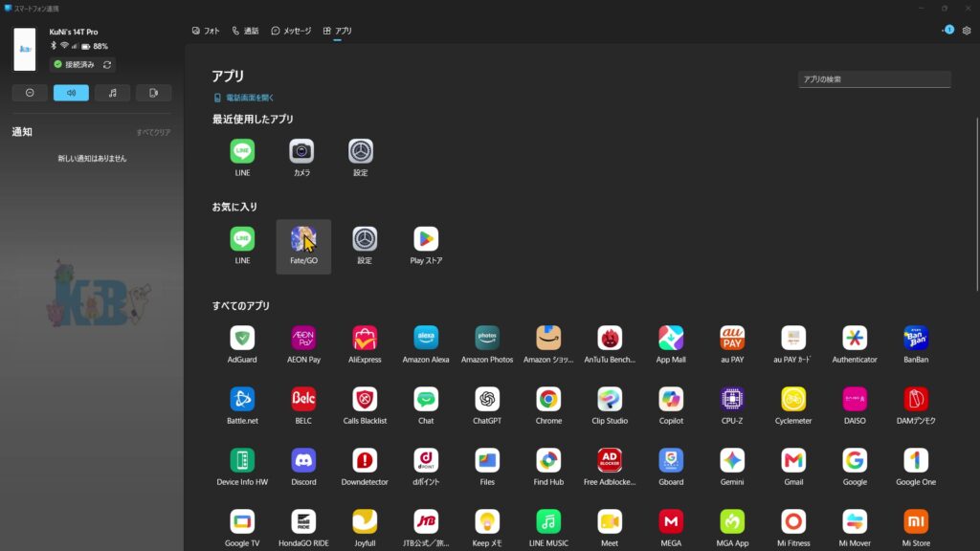
Task: Launch Amazon Alexa app
Action: point(426,338)
